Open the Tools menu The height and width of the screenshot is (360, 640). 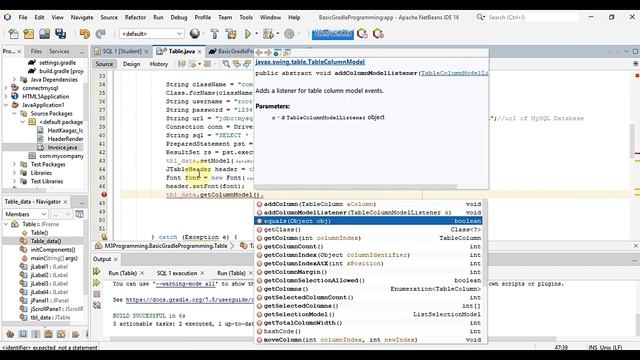pyautogui.click(x=246, y=18)
